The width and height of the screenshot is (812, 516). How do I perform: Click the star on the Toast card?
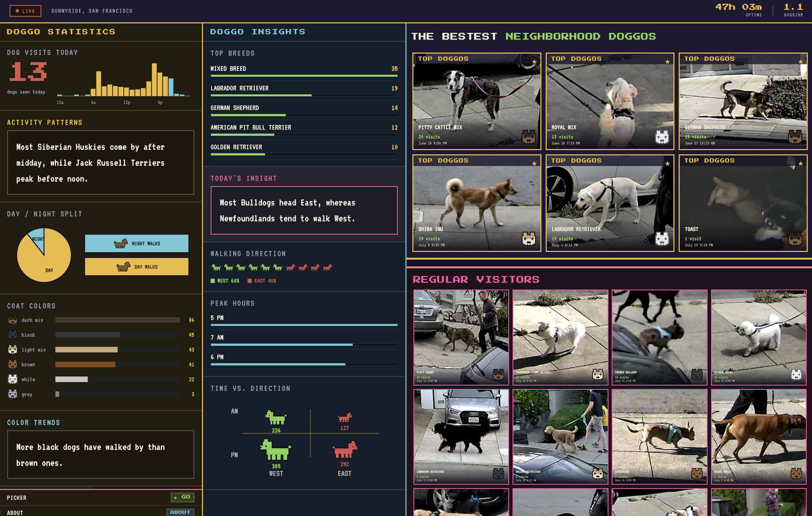point(801,163)
